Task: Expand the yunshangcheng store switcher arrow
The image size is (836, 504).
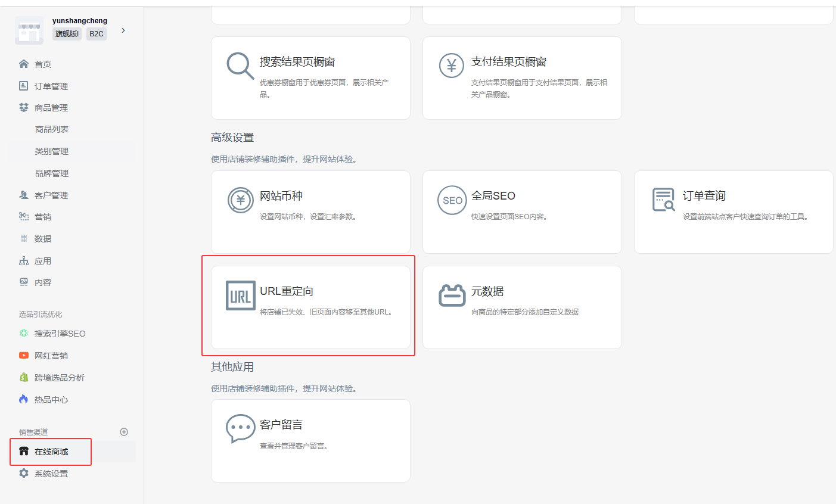Action: 123,30
